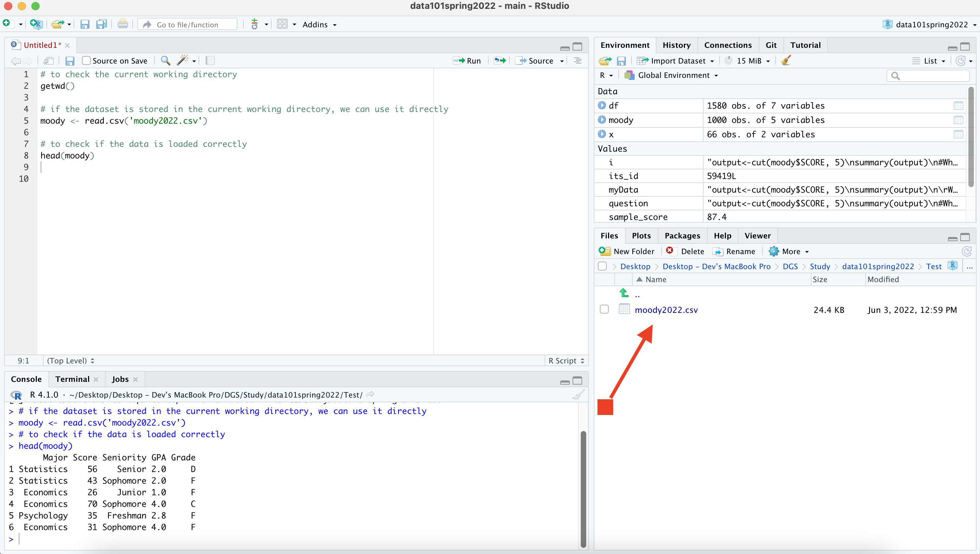The width and height of the screenshot is (980, 554).
Task: Click the Go to file/function field
Action: [x=188, y=24]
